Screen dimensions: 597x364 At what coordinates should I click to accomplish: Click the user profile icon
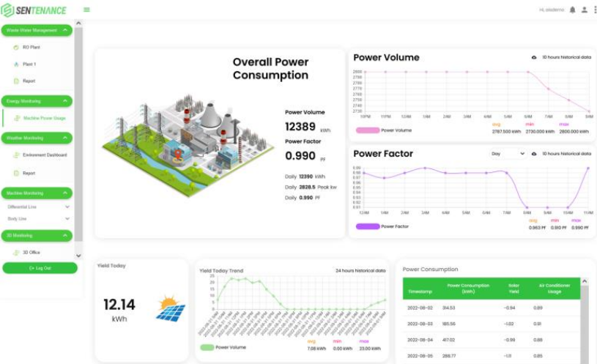click(584, 10)
